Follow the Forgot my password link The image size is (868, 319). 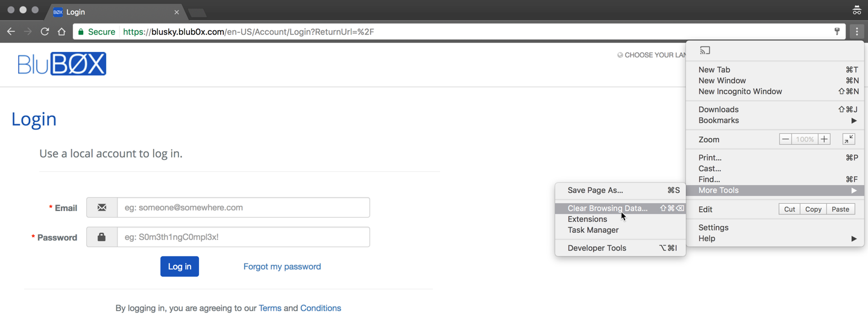click(x=282, y=267)
